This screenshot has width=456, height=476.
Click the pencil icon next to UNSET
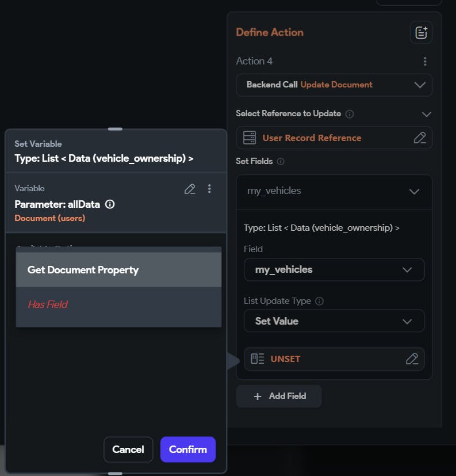click(x=412, y=359)
